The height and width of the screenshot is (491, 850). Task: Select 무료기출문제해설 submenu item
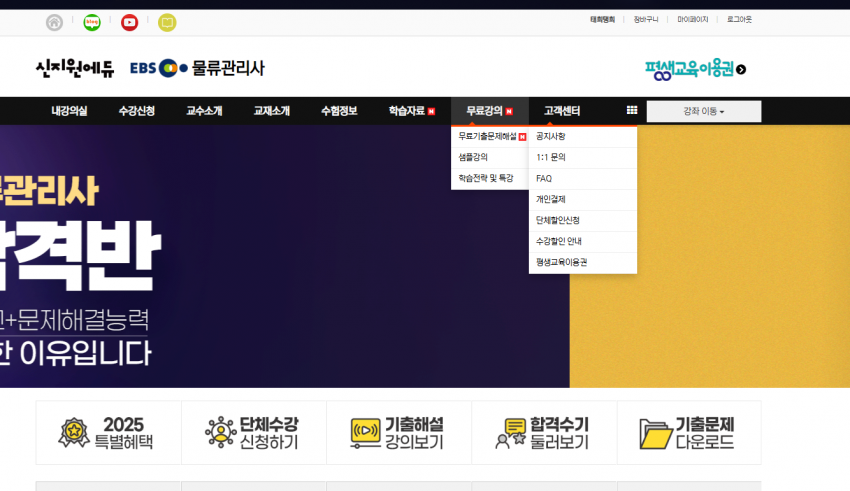(490, 137)
